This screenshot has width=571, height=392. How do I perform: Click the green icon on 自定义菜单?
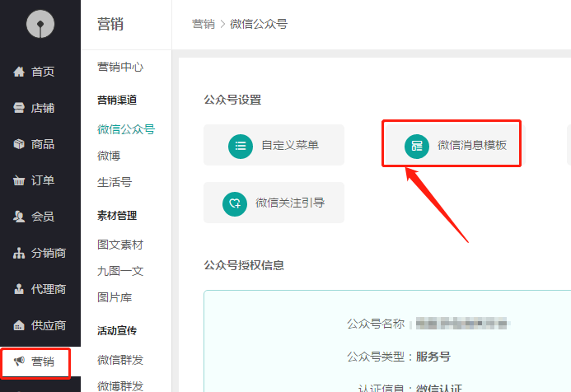241,146
